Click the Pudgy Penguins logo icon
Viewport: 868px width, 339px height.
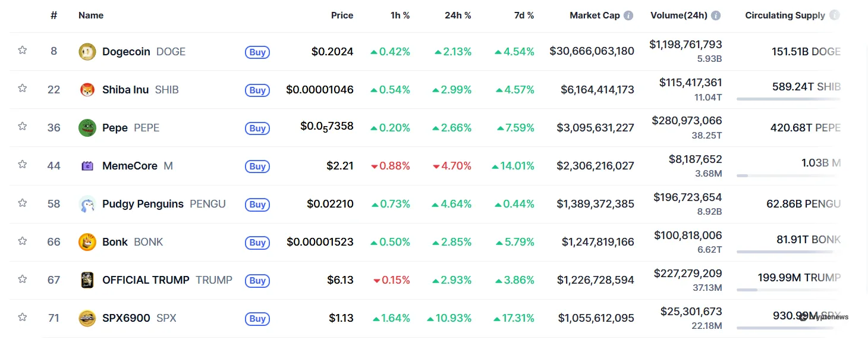[x=87, y=204]
